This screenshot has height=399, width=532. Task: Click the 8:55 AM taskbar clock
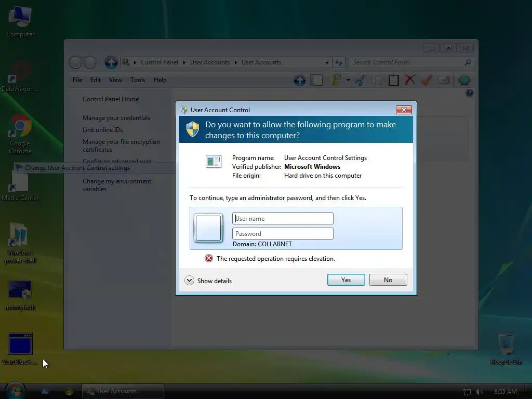pyautogui.click(x=505, y=392)
